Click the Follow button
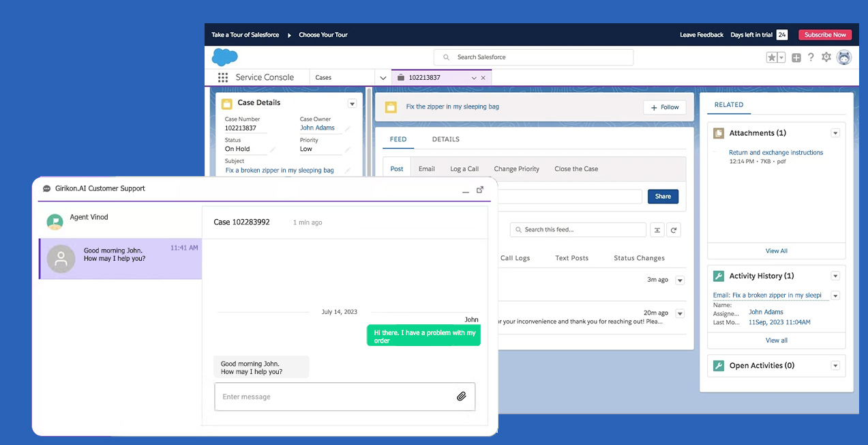Image resolution: width=868 pixels, height=445 pixels. click(664, 107)
